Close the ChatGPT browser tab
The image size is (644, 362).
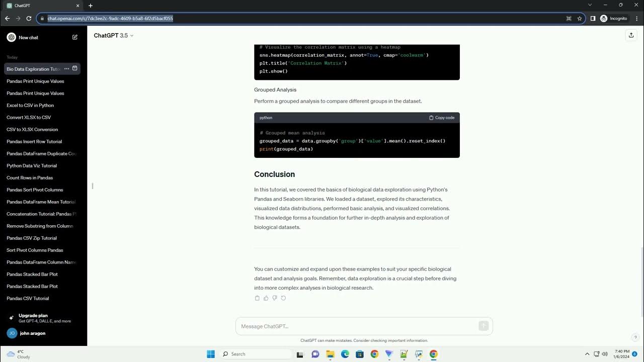pos(78,6)
